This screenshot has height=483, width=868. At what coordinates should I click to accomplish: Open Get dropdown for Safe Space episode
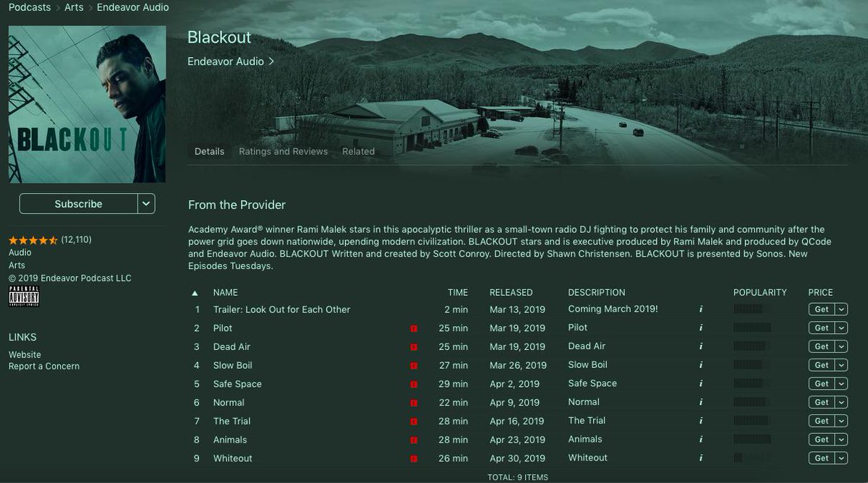coord(841,384)
